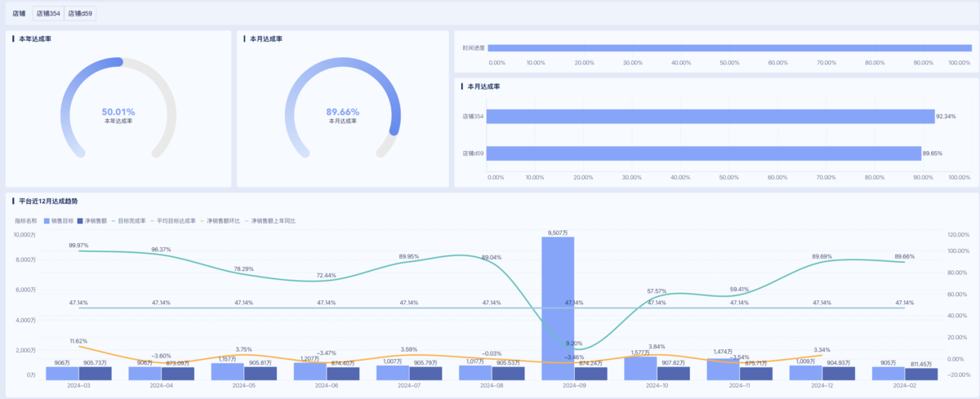Click the 店铺 filter label

tap(18, 13)
